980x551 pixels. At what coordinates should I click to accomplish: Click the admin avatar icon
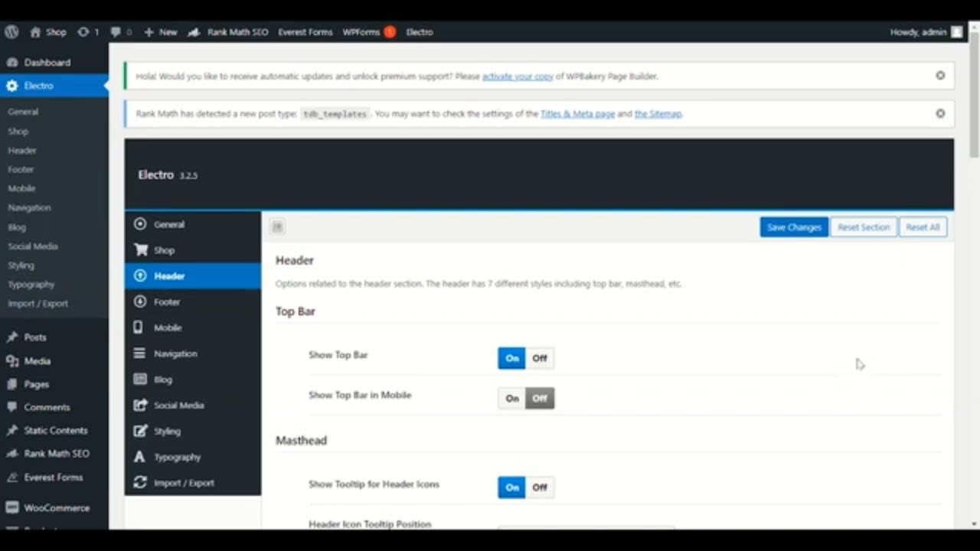[957, 32]
